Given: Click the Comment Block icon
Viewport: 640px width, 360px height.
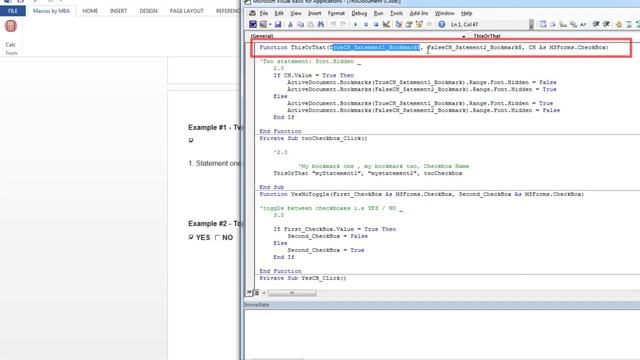Looking at the screenshot, I should pyautogui.click(x=629, y=24).
